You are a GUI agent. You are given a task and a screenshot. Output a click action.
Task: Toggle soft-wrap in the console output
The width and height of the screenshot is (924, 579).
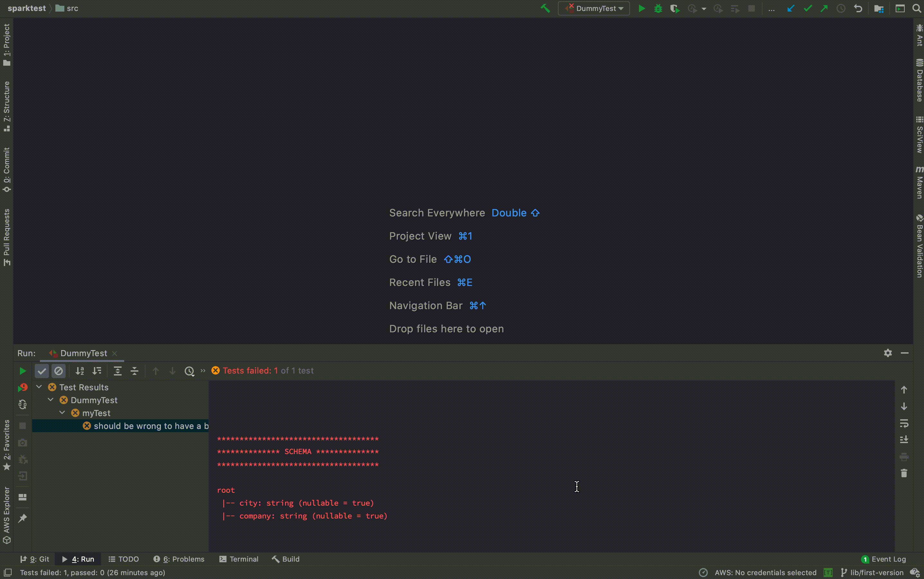coord(904,423)
